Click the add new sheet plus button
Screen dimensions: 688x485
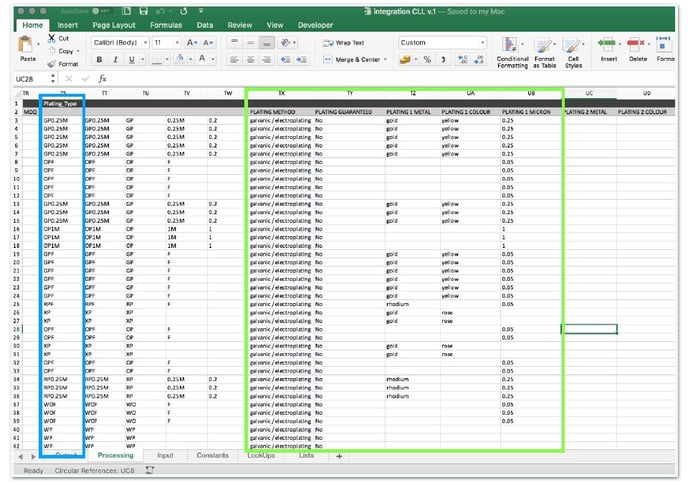339,456
